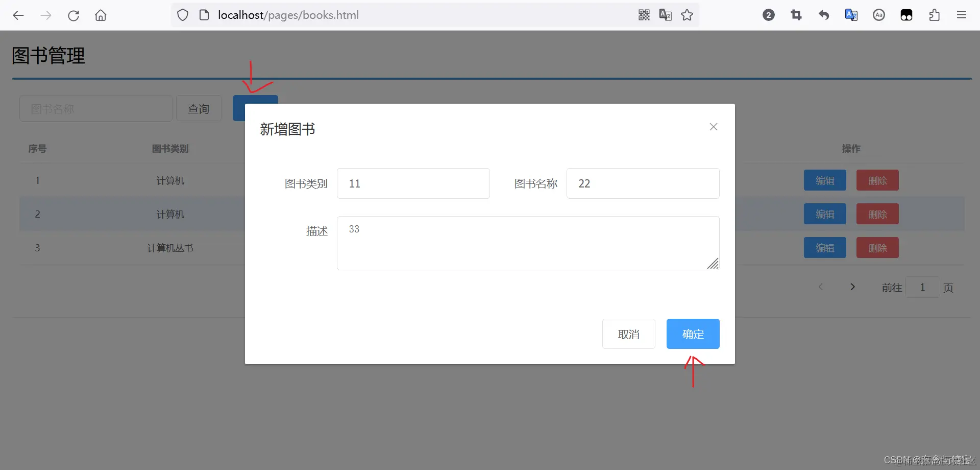Open the QR code extension icon
The height and width of the screenshot is (470, 980).
(x=644, y=15)
